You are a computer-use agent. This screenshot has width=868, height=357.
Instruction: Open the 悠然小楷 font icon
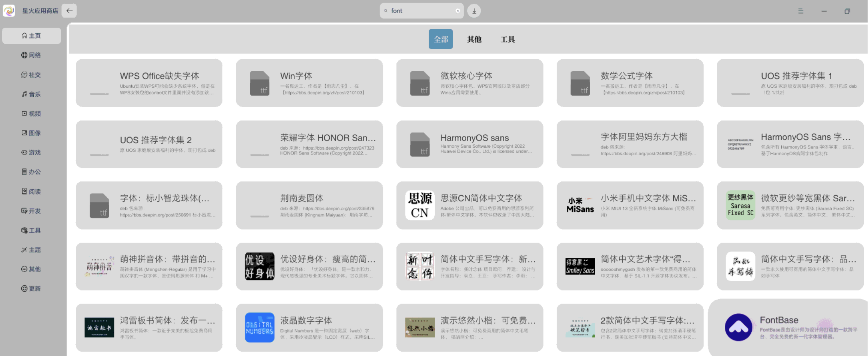(x=420, y=327)
